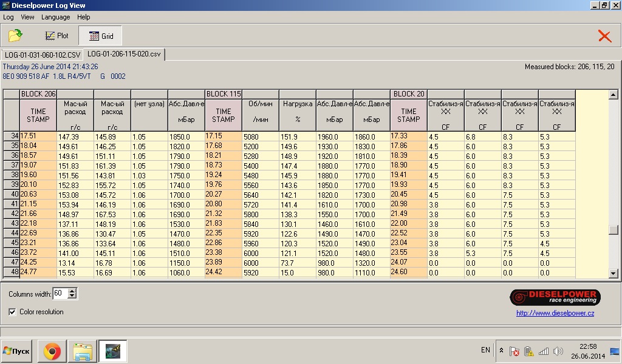This screenshot has height=364, width=622.
Task: Click the Columns width input field
Action: pos(60,294)
